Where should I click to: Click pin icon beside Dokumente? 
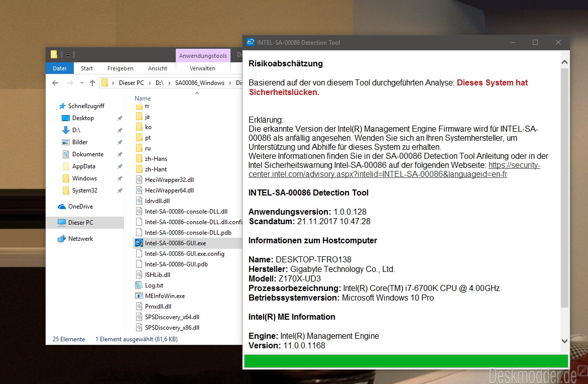(x=120, y=154)
